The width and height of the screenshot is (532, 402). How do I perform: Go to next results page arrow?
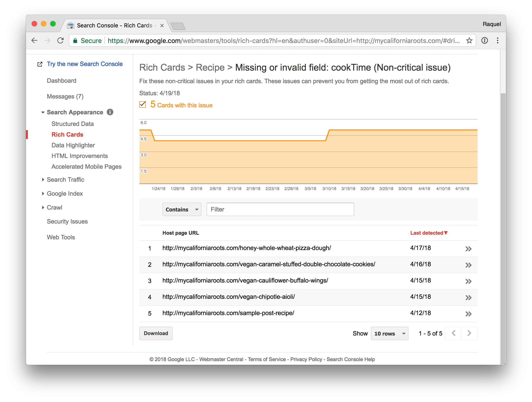[x=469, y=333]
